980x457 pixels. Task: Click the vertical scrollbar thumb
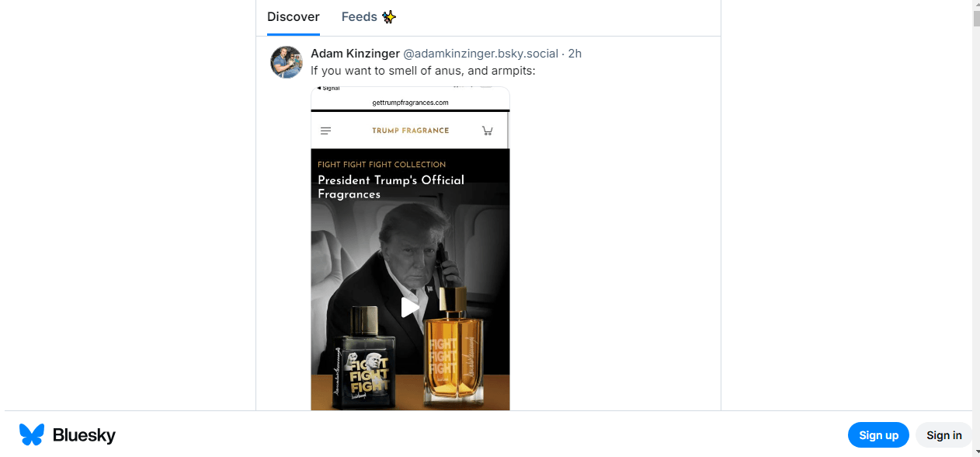(976, 17)
